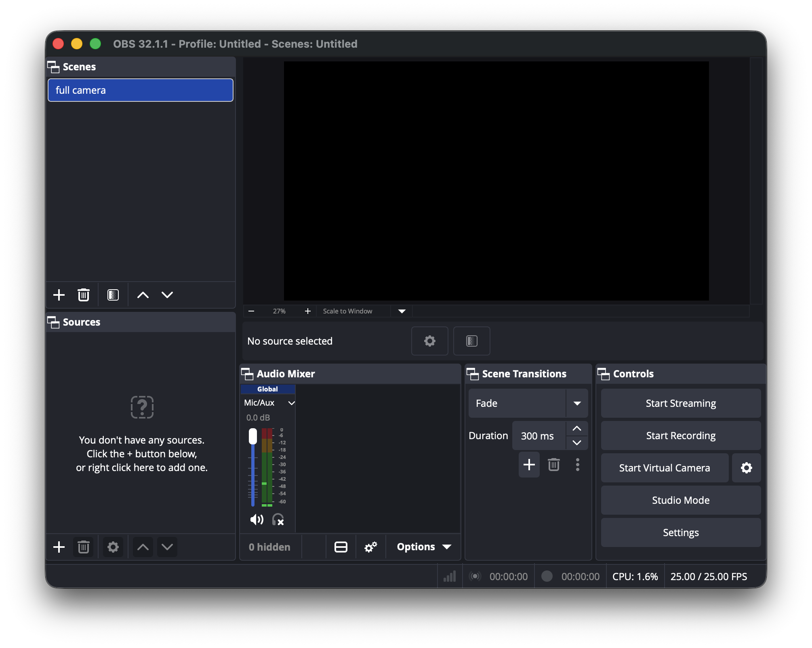
Task: Open virtual camera settings gear
Action: coord(746,468)
